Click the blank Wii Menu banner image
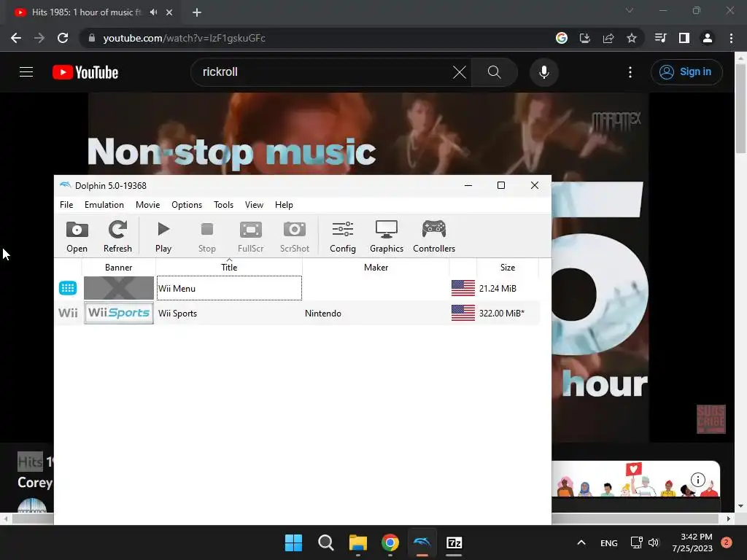 click(x=119, y=288)
